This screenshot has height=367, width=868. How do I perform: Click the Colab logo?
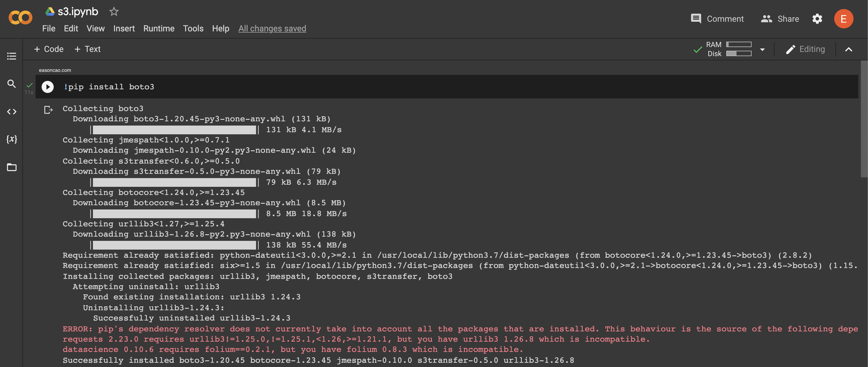click(x=20, y=18)
